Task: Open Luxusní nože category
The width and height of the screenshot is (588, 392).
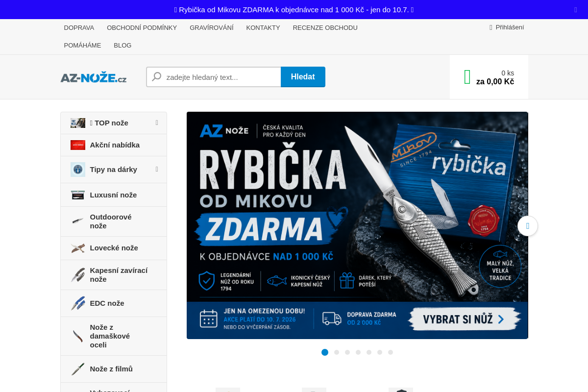Action: [113, 195]
